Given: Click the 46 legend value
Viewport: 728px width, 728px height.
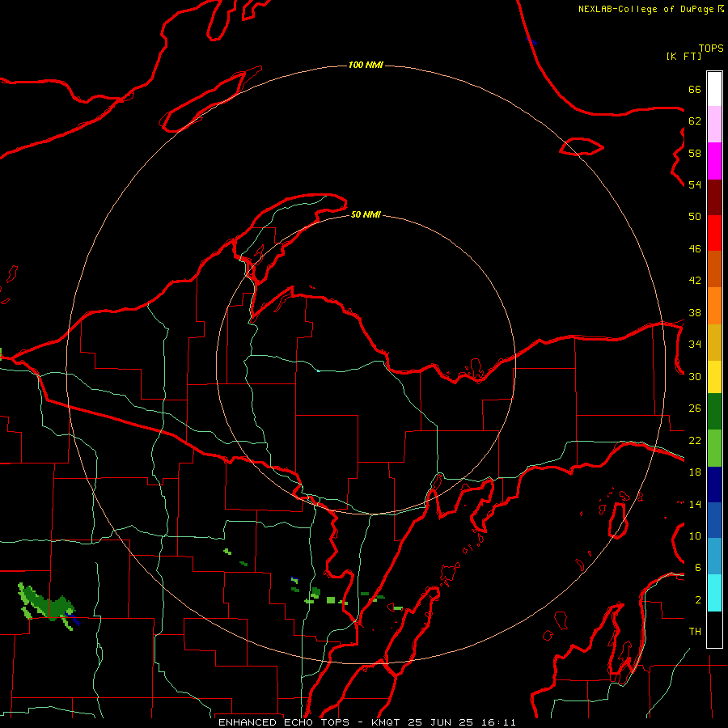Looking at the screenshot, I should 695,249.
